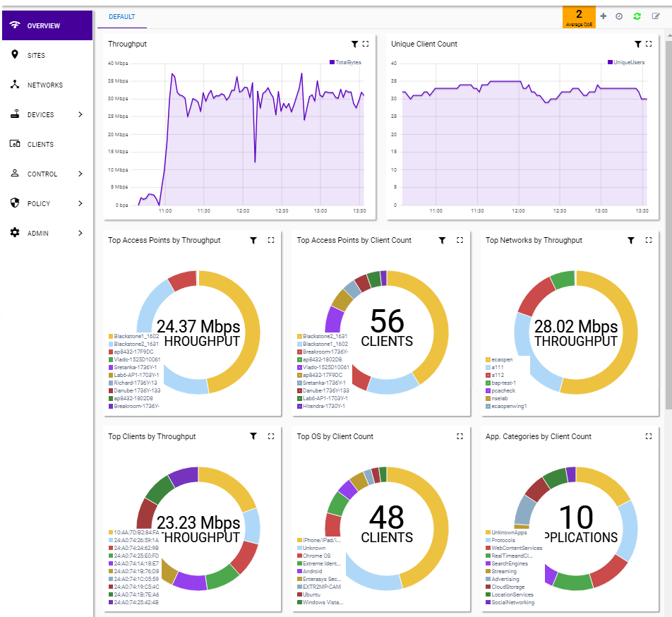Click ecaopenwing1 legend label
Image resolution: width=672 pixels, height=617 pixels.
(509, 406)
